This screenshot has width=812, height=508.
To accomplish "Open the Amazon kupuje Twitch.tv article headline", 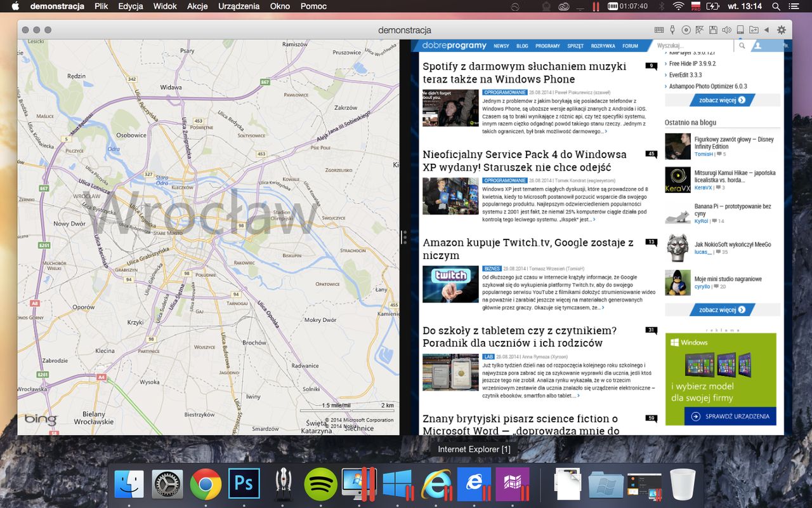I will [528, 249].
